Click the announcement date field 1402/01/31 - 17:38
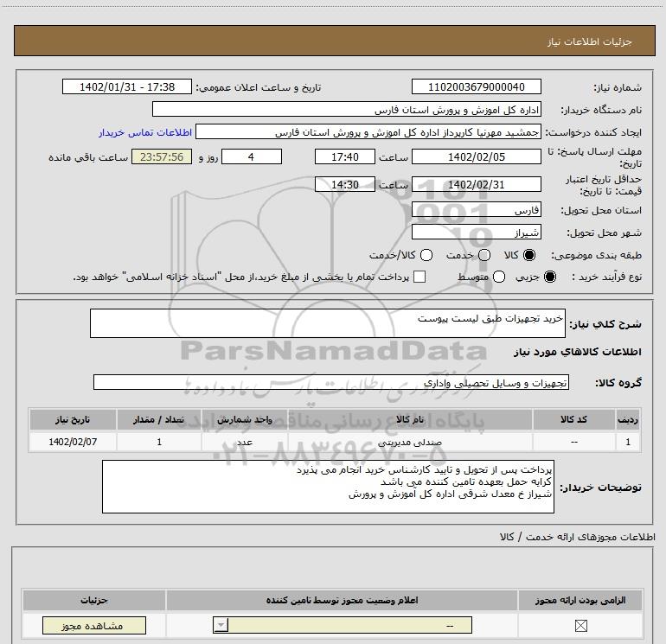666x644 pixels. pyautogui.click(x=127, y=86)
